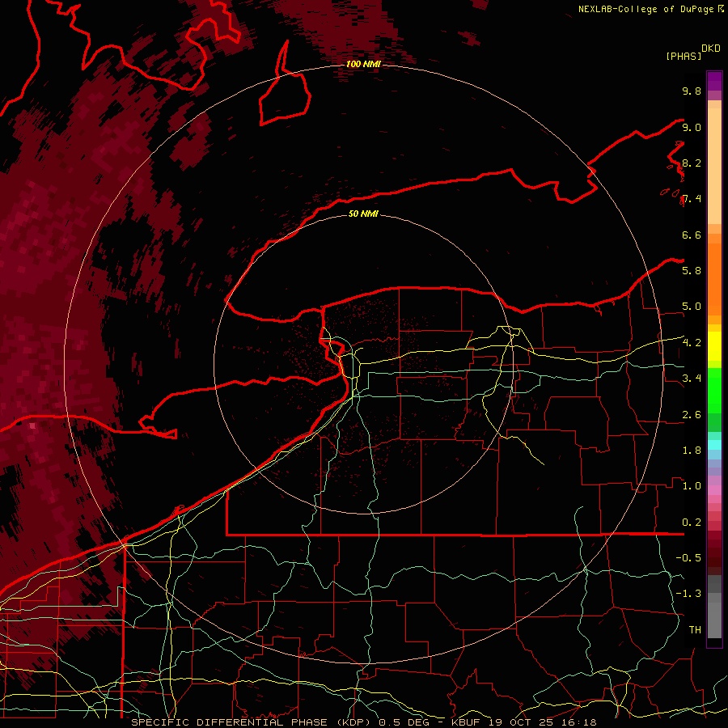Select the 1.8 scale label
The image size is (728, 728).
point(692,451)
